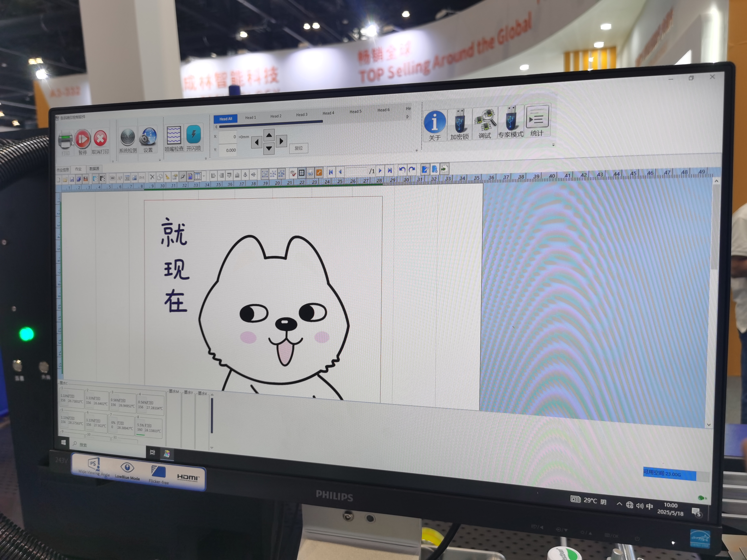
Task: Move head right with the right arrow
Action: pos(281,141)
